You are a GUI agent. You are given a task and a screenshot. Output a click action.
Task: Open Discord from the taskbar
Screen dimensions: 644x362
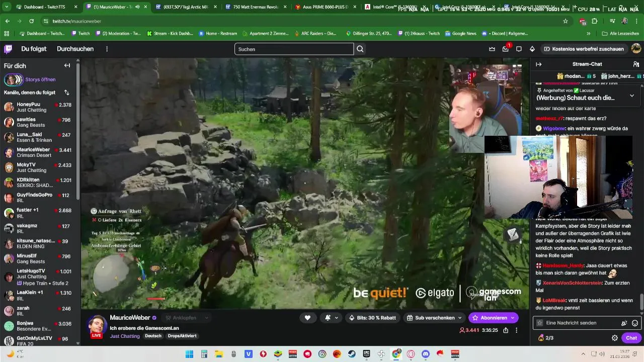tap(426, 354)
